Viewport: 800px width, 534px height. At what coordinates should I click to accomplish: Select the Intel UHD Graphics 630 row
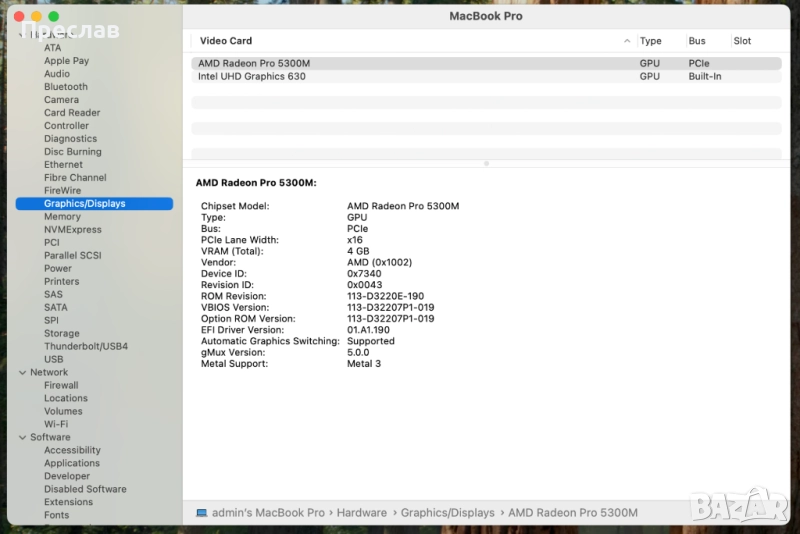click(x=252, y=76)
